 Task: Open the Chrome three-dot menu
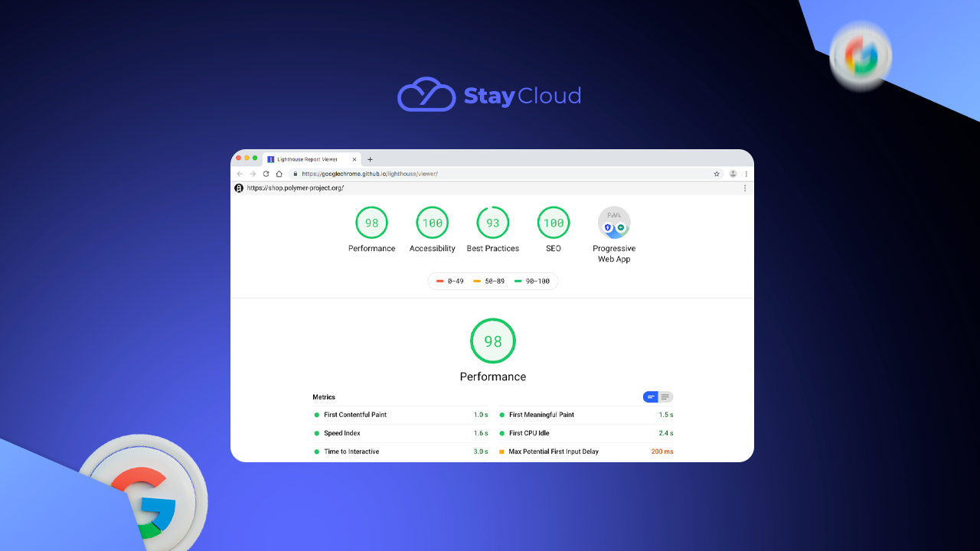pos(746,174)
